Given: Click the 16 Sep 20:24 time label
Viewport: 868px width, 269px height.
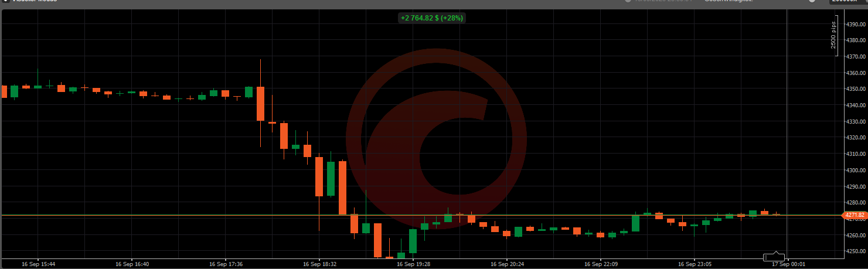Looking at the screenshot, I should (x=507, y=264).
